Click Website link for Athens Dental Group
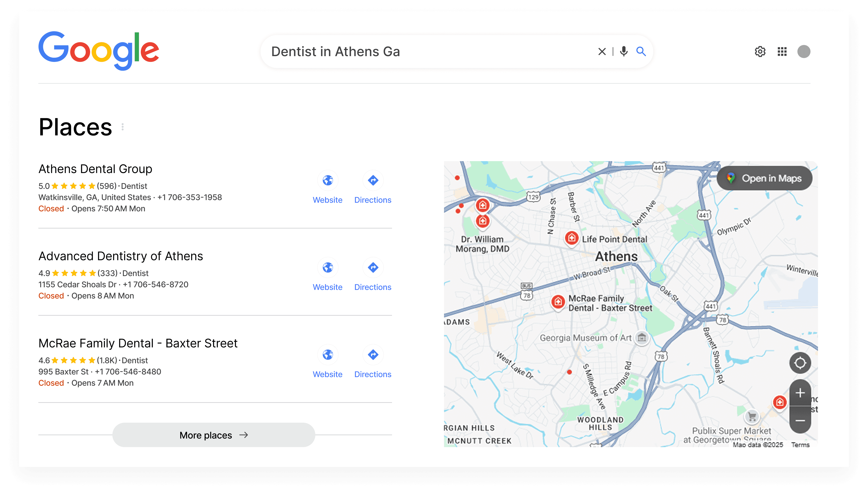This screenshot has height=494, width=868. (328, 200)
